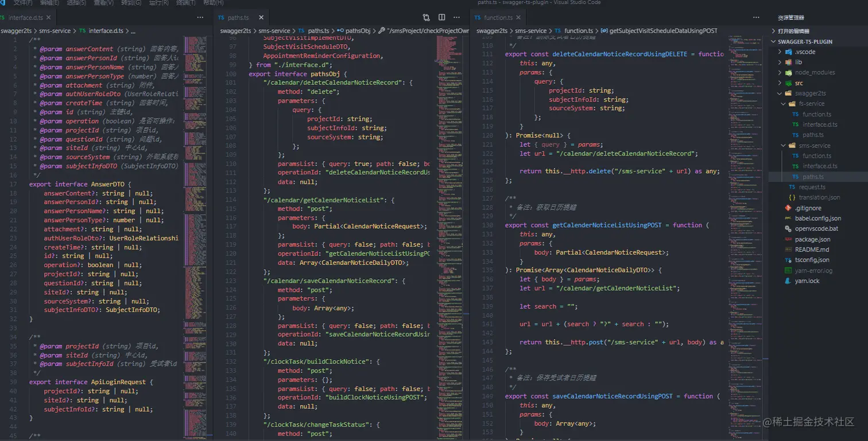Screen dimensions: 868x441
Task: Split the paths.ts editor into two panes
Action: 440,18
